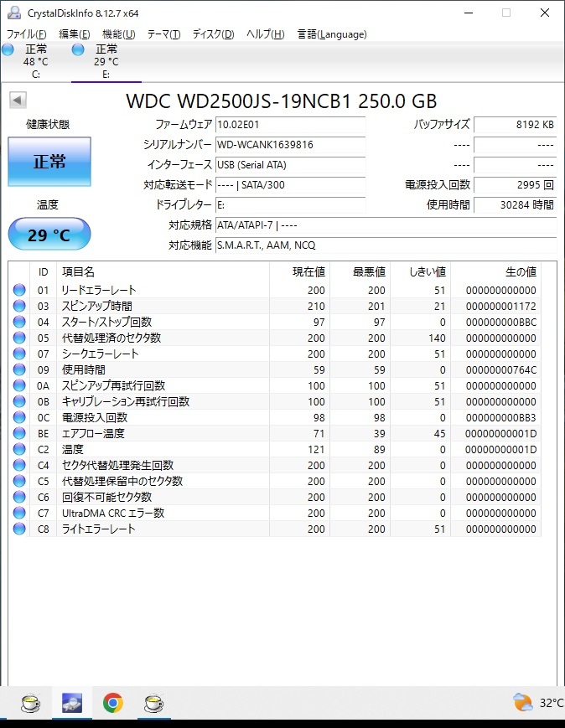Click the weather 32°C tray widget
The height and width of the screenshot is (728, 565).
538,703
